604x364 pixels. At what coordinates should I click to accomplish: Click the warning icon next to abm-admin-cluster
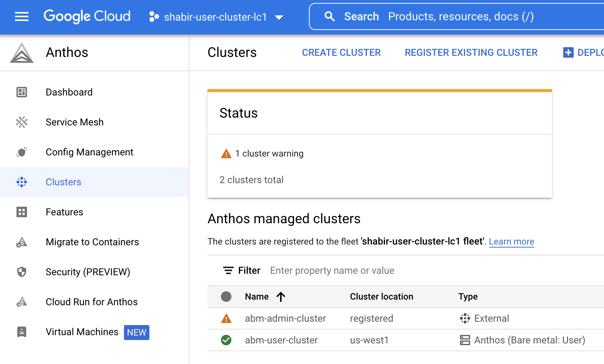point(226,318)
